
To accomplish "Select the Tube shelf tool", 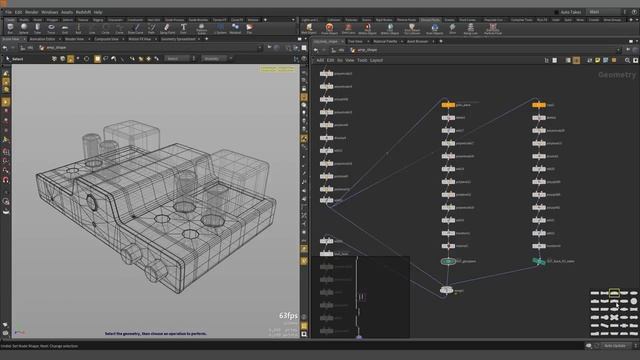I will 37,29.
